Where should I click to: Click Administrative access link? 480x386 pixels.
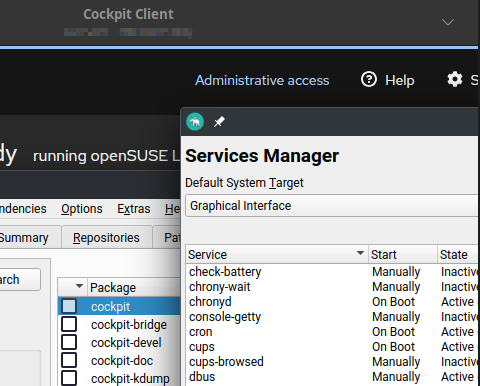[x=262, y=80]
